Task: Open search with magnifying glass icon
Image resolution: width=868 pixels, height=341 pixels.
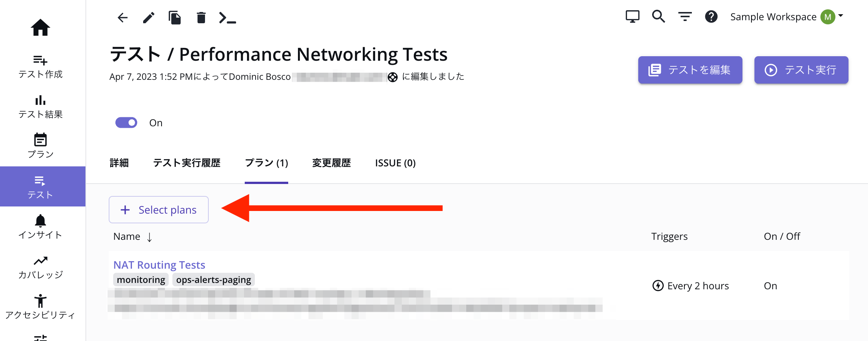Action: coord(658,17)
